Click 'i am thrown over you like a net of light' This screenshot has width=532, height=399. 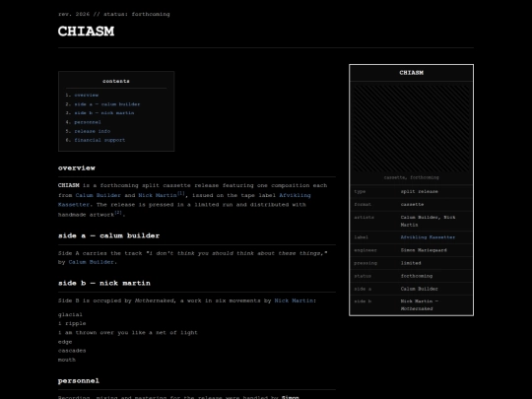[x=127, y=333]
